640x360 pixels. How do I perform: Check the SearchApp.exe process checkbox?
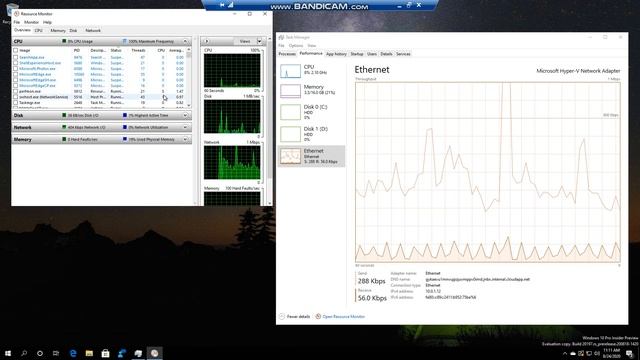pyautogui.click(x=16, y=58)
